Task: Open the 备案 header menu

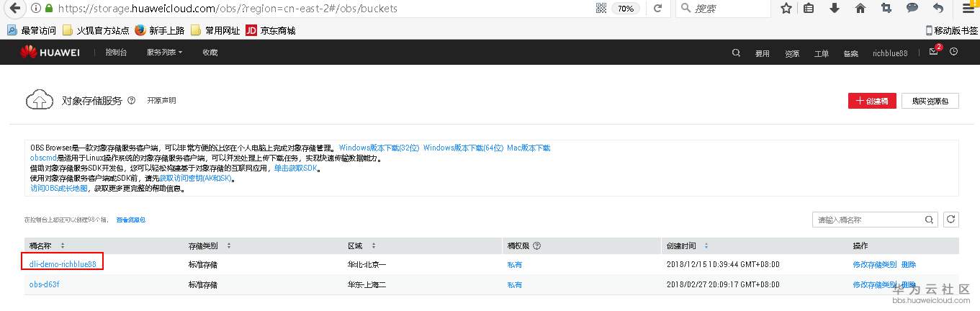Action: pyautogui.click(x=850, y=53)
